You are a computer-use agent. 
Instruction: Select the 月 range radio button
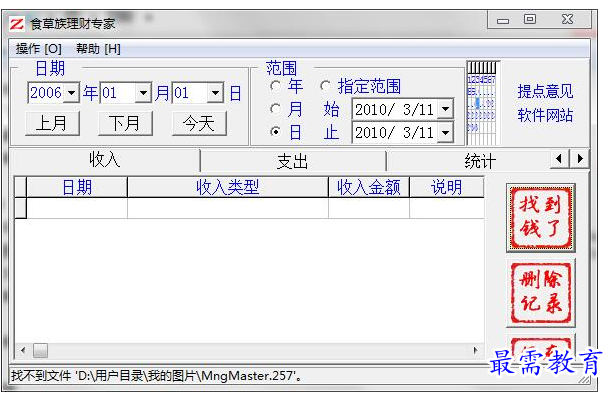pos(275,109)
